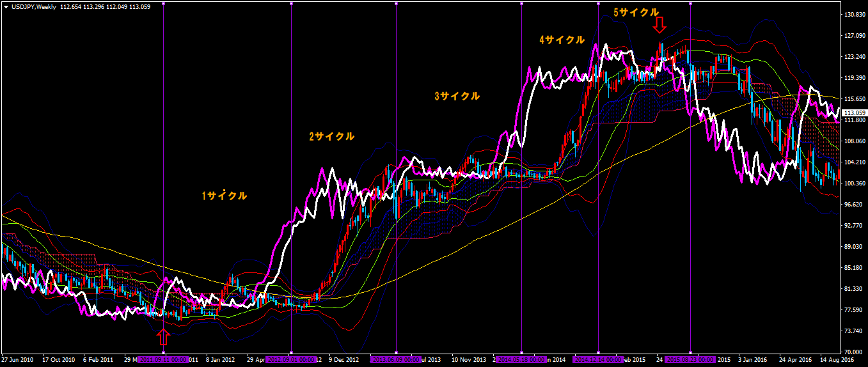Click the 3 Jan 2016 date label
This screenshot has width=868, height=367.
pos(752,360)
